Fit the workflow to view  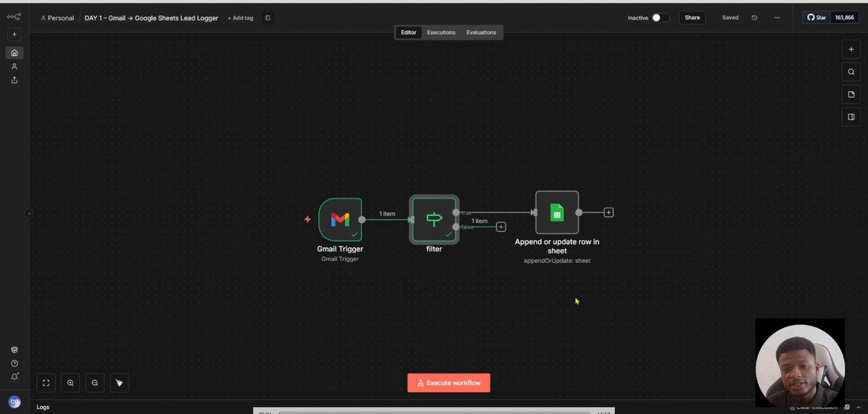46,383
